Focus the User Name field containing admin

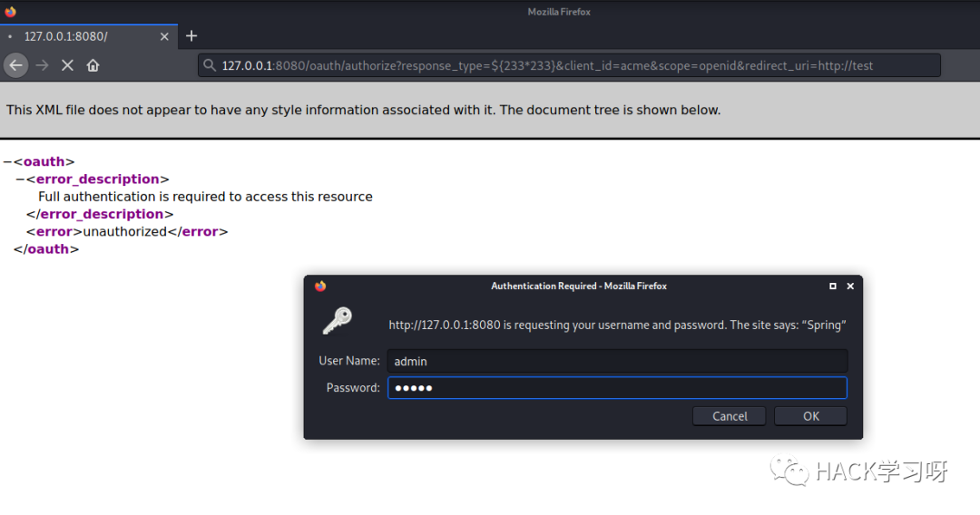point(618,362)
